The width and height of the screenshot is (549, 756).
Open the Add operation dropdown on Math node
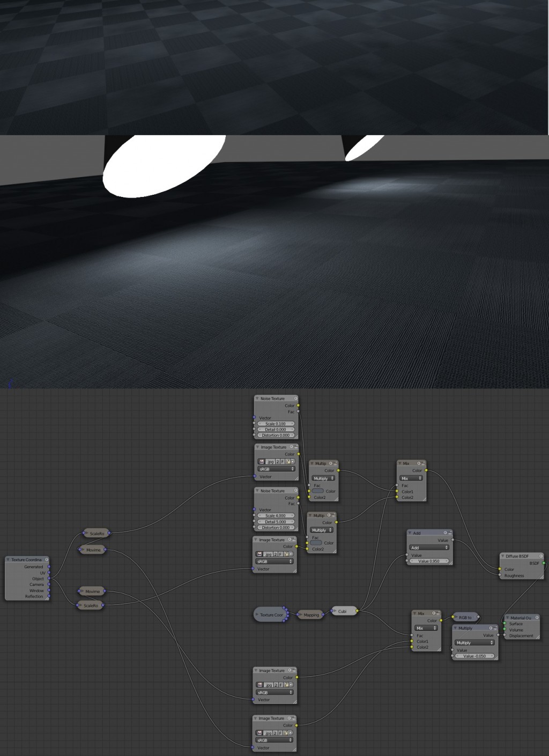click(428, 548)
